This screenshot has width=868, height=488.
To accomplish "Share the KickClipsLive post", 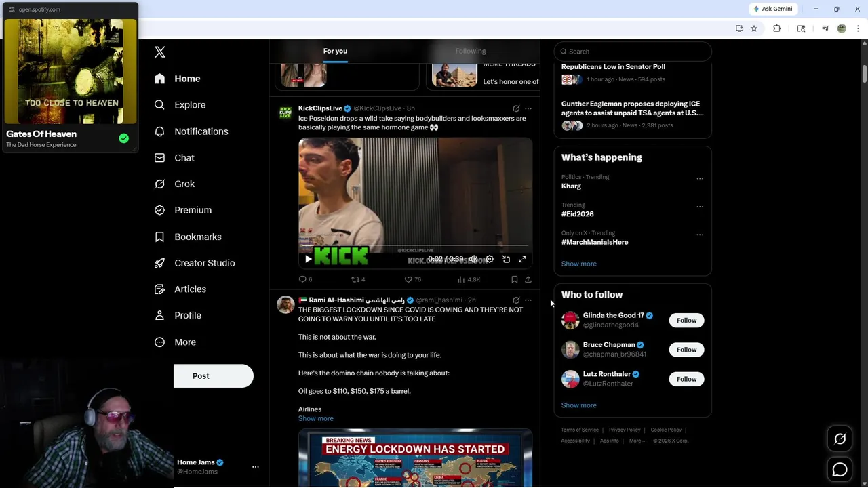I will [x=528, y=279].
